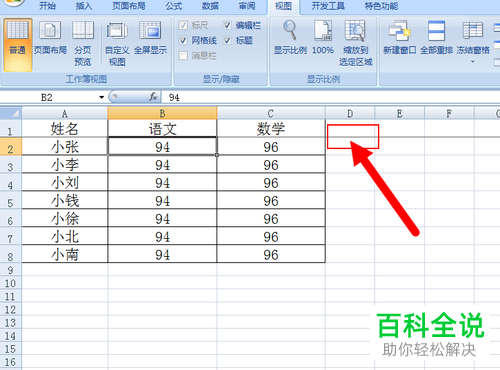
Task: Arrange All windows (全部重排)
Action: 436,37
